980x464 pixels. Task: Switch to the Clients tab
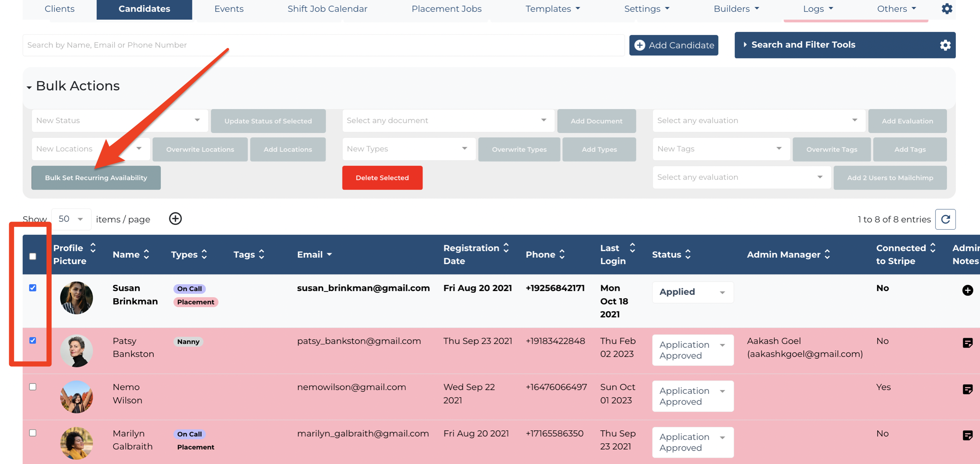point(59,9)
